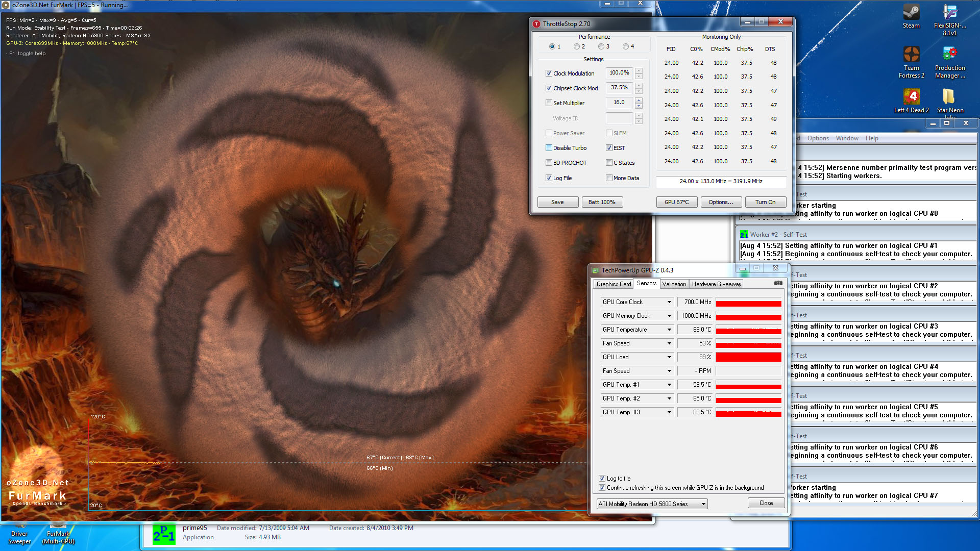Launch the Left 4 Dead 2 desktop icon

911,101
